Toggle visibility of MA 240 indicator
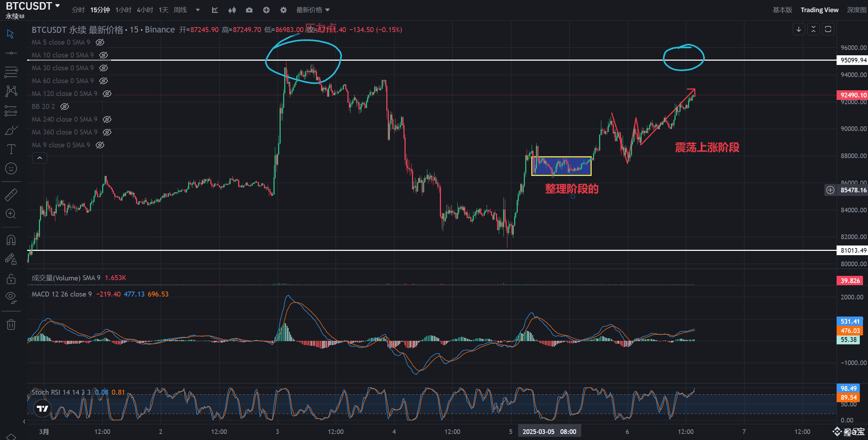The width and height of the screenshot is (868, 440). [107, 119]
